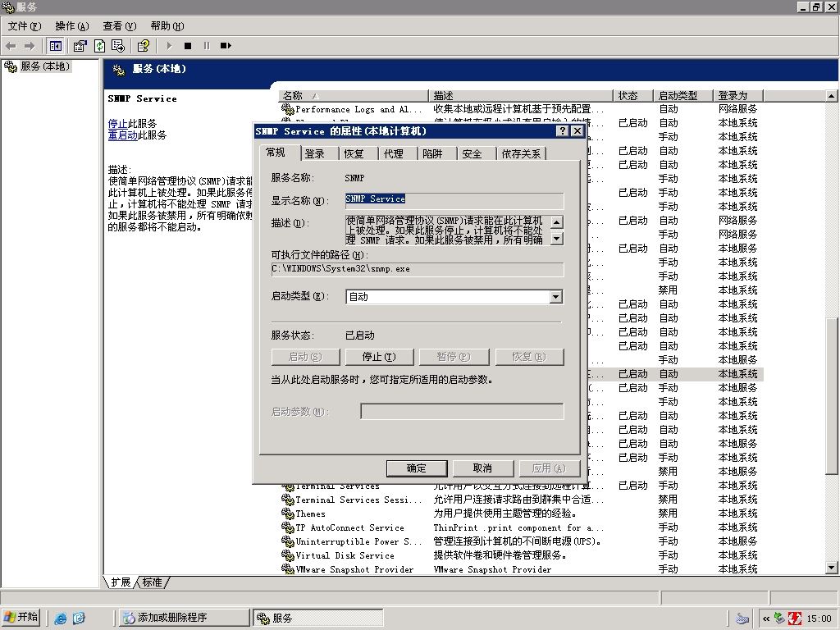The image size is (840, 630).
Task: Click the Forward arrow toolbar icon
Action: tap(30, 46)
